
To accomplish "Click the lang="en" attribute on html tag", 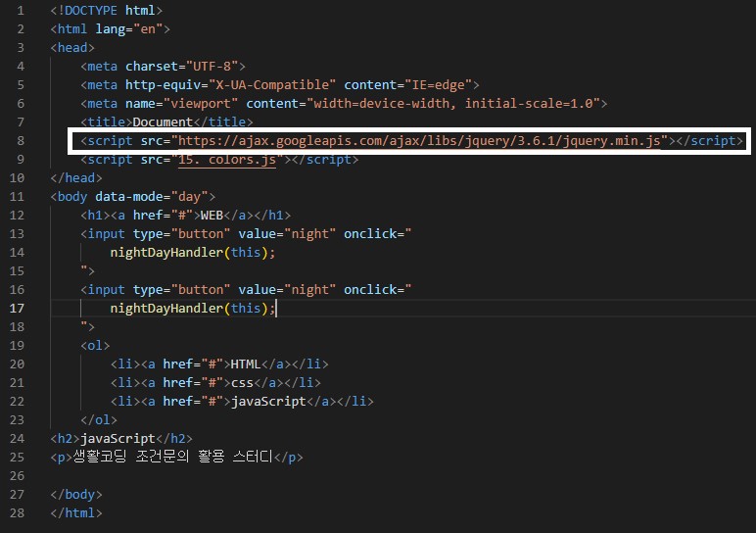I will [x=128, y=29].
